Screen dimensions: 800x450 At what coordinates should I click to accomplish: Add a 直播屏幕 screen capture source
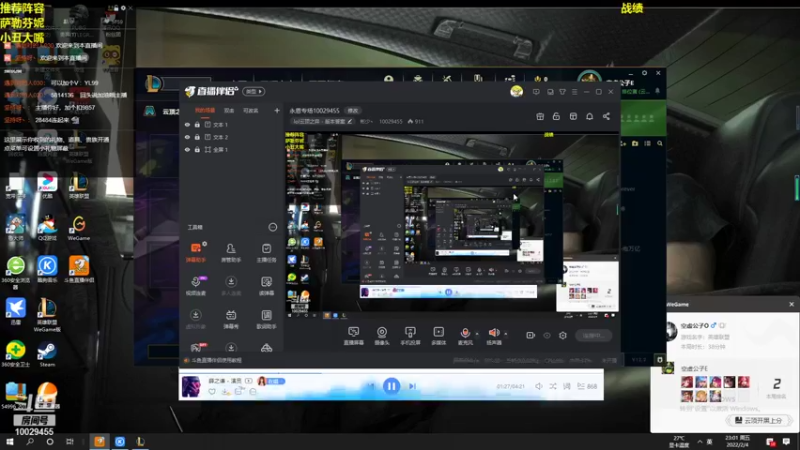pos(354,336)
